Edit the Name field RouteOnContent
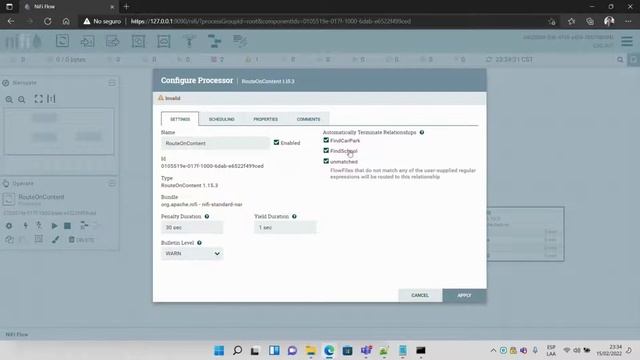Image resolution: width=640 pixels, height=360 pixels. click(215, 143)
